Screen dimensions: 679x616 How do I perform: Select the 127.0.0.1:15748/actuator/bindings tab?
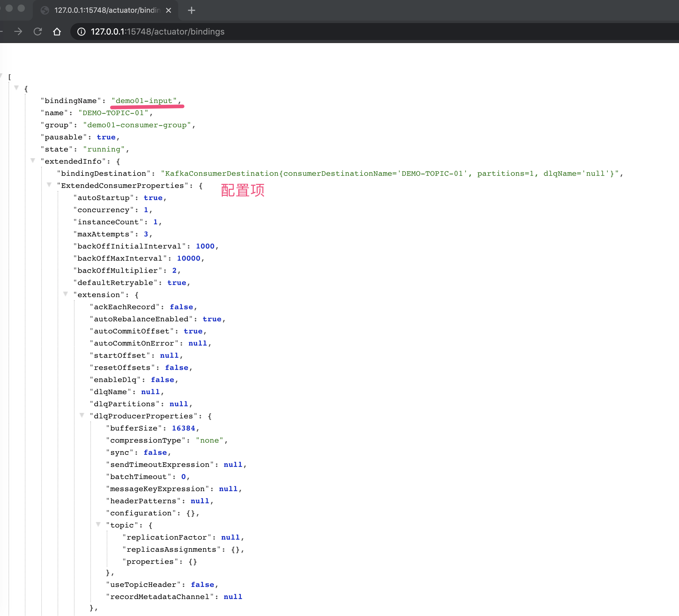coord(107,10)
